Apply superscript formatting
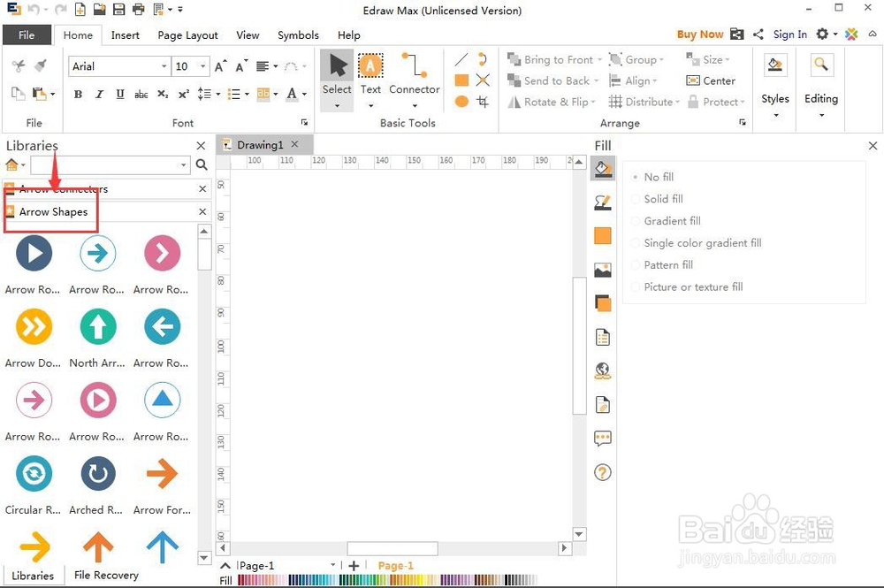This screenshot has height=588, width=884. point(184,94)
